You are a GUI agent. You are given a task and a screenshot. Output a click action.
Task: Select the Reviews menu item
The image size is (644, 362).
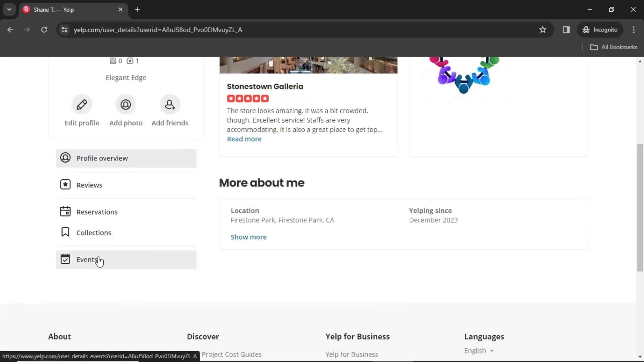point(89,185)
